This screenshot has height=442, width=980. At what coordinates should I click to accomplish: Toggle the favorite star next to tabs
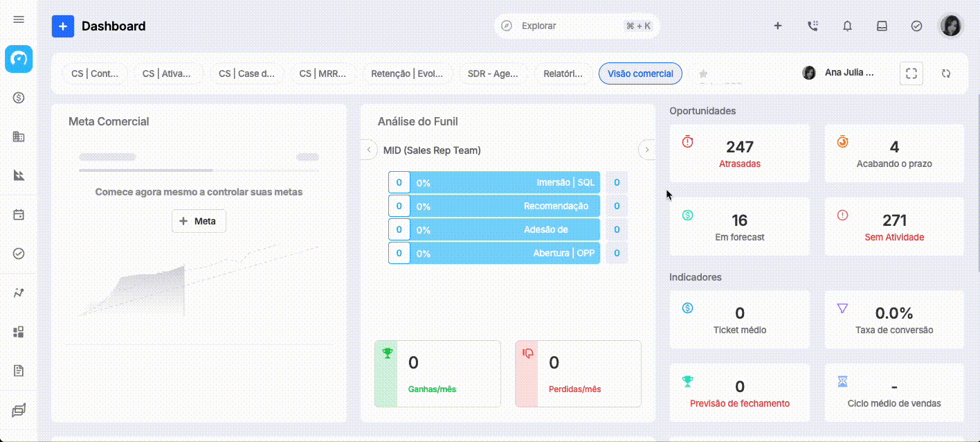[703, 73]
